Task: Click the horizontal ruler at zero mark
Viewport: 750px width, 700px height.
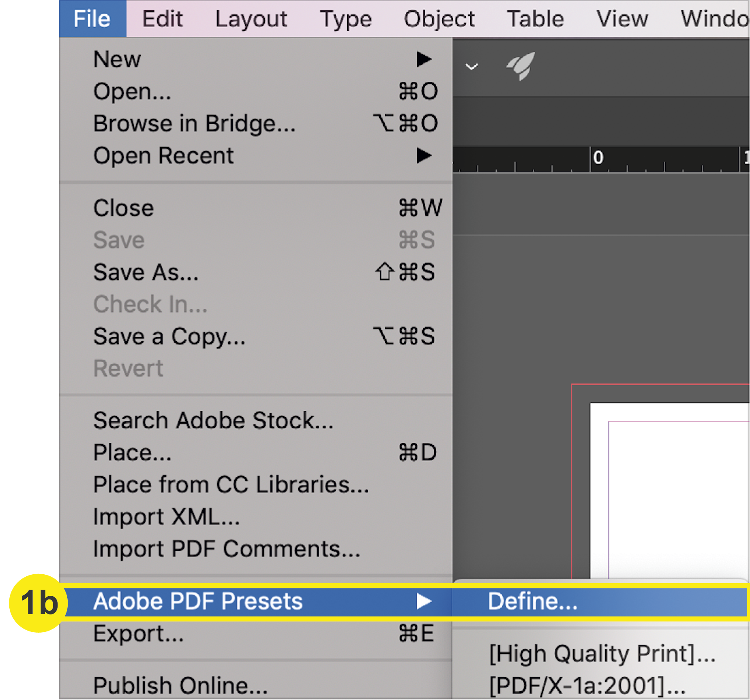Action: [598, 158]
